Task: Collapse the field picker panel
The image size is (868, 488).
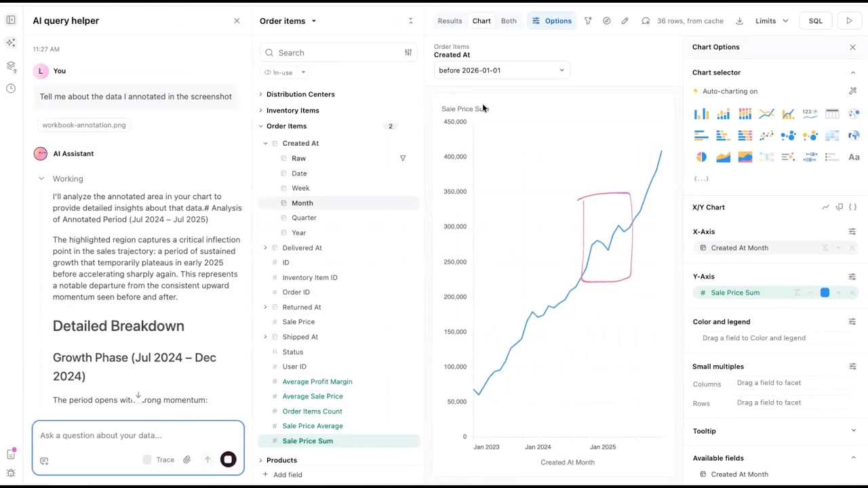Action: tap(410, 21)
